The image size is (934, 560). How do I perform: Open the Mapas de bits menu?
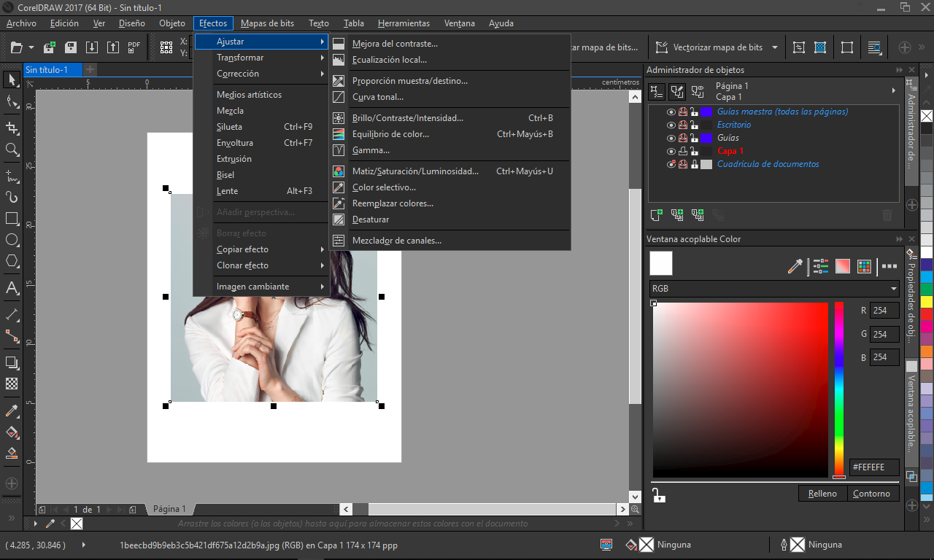tap(267, 23)
